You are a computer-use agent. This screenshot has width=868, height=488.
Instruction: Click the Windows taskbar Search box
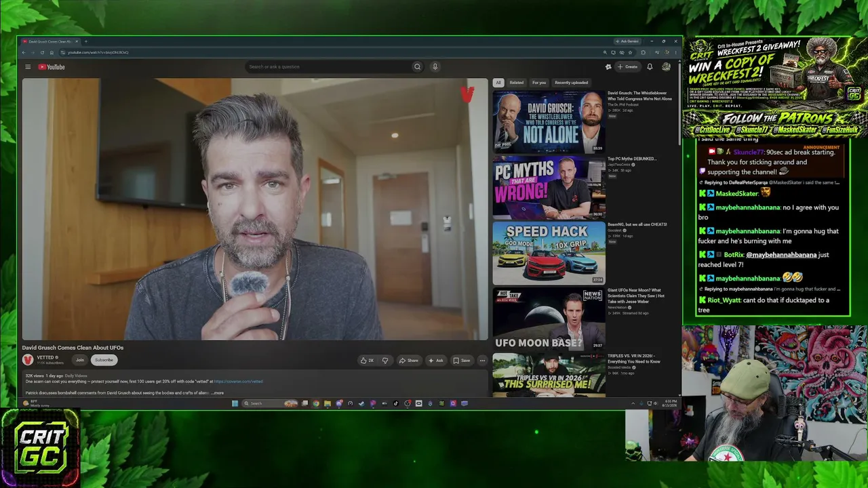tap(270, 403)
